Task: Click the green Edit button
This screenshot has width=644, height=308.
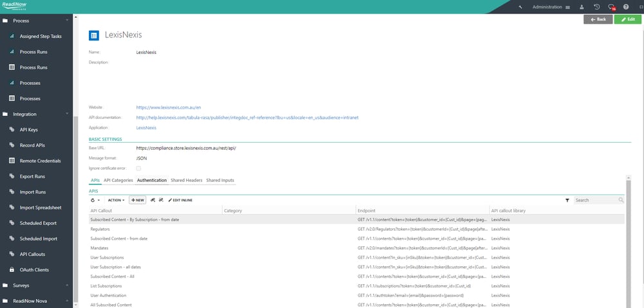Action: tap(627, 19)
